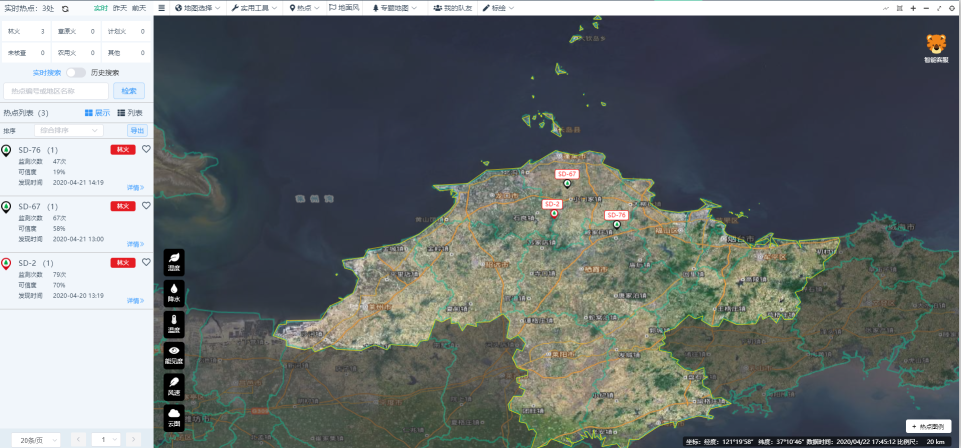Click the hotspot name search input field
Image resolution: width=961 pixels, height=448 pixels.
58,91
